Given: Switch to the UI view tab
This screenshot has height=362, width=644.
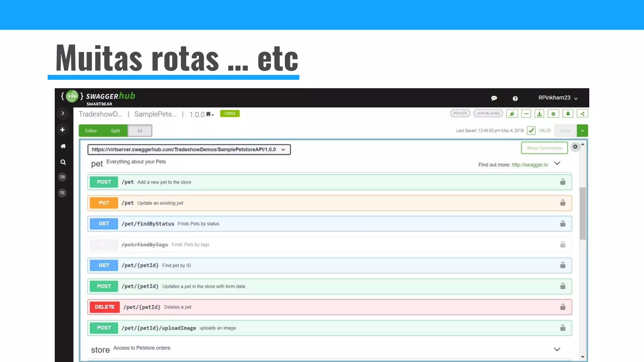Looking at the screenshot, I should [140, 131].
